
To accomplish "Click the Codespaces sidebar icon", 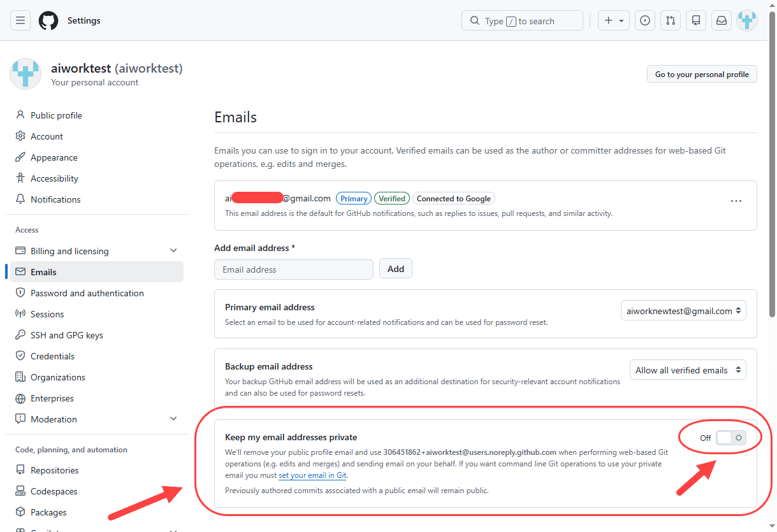I will [x=20, y=491].
